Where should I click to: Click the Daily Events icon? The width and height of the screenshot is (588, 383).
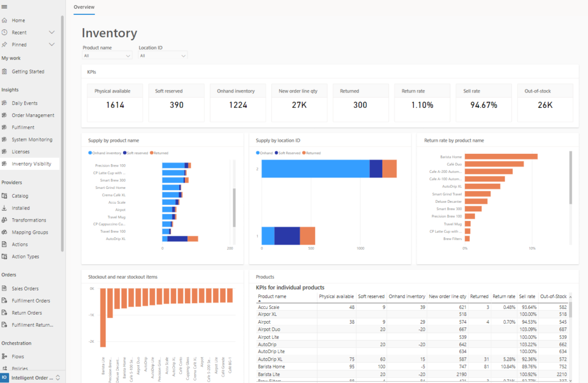[x=5, y=103]
